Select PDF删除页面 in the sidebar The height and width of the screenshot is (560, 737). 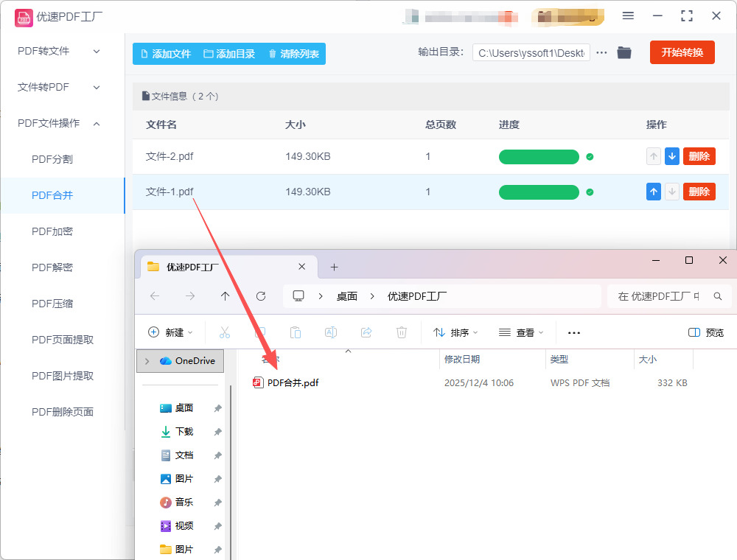click(x=63, y=412)
